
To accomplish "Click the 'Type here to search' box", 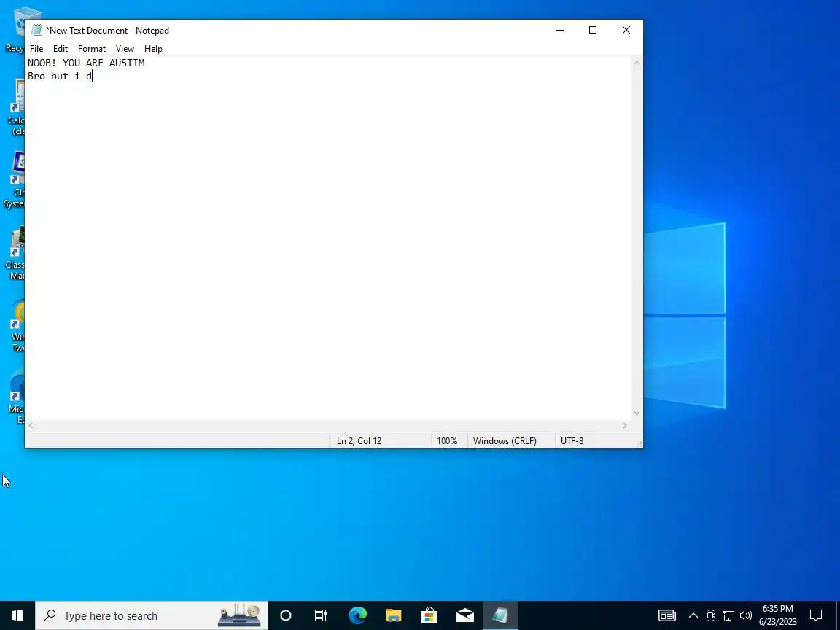I will [152, 615].
